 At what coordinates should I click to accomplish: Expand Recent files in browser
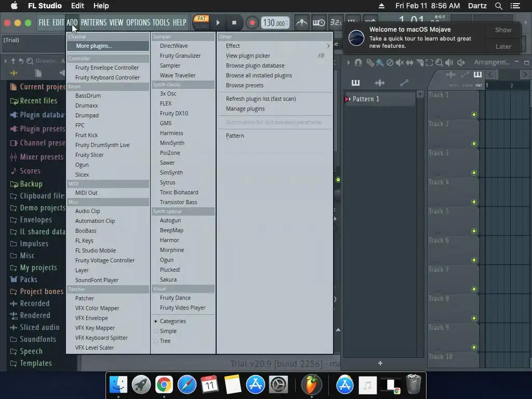pyautogui.click(x=34, y=101)
